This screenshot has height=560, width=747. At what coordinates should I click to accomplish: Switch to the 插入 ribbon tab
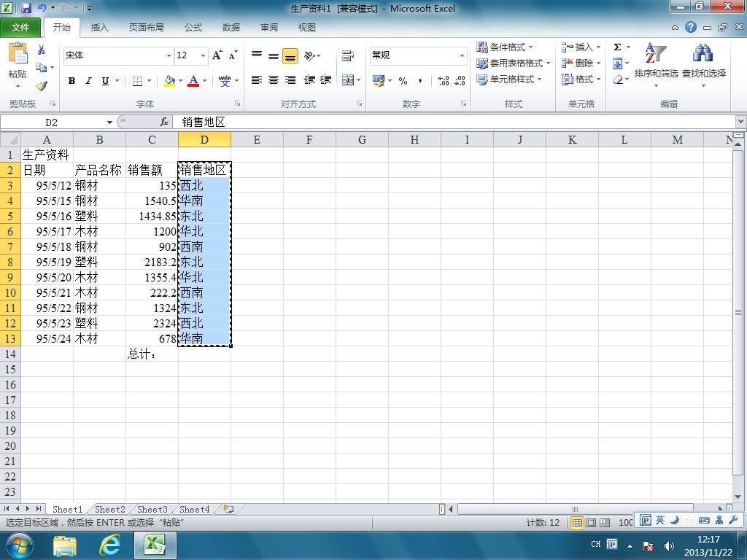pyautogui.click(x=99, y=28)
